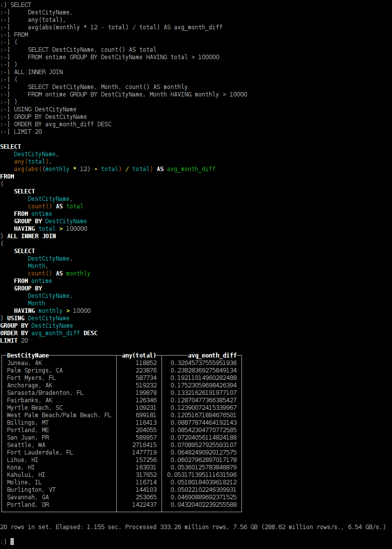Select the Juneau, AK result row

[24, 363]
